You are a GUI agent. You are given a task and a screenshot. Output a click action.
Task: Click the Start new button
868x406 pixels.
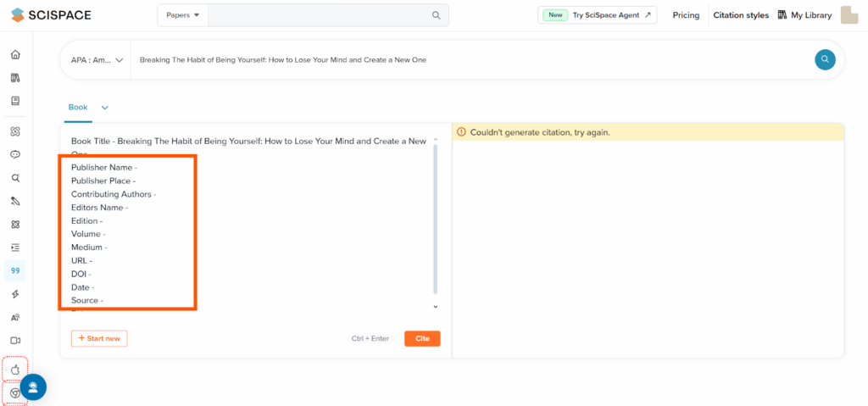[x=99, y=338]
